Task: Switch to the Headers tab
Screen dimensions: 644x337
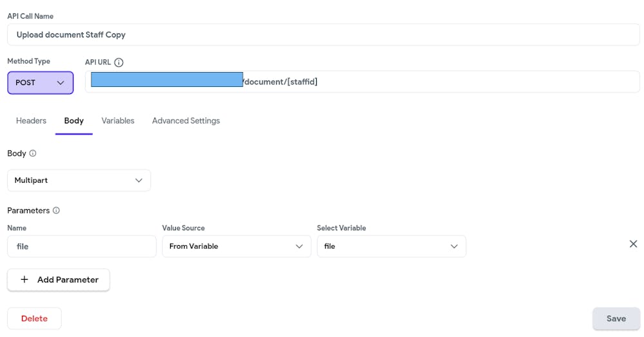Action: [31, 121]
